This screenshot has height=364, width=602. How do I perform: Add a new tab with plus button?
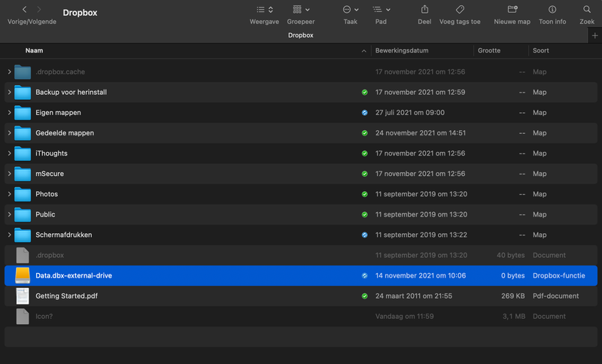pos(594,35)
